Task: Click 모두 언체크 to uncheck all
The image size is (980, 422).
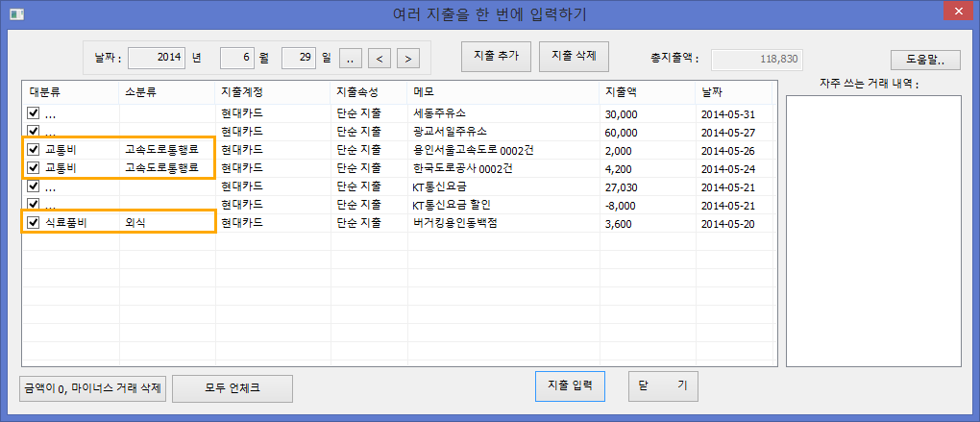Action: tap(232, 388)
